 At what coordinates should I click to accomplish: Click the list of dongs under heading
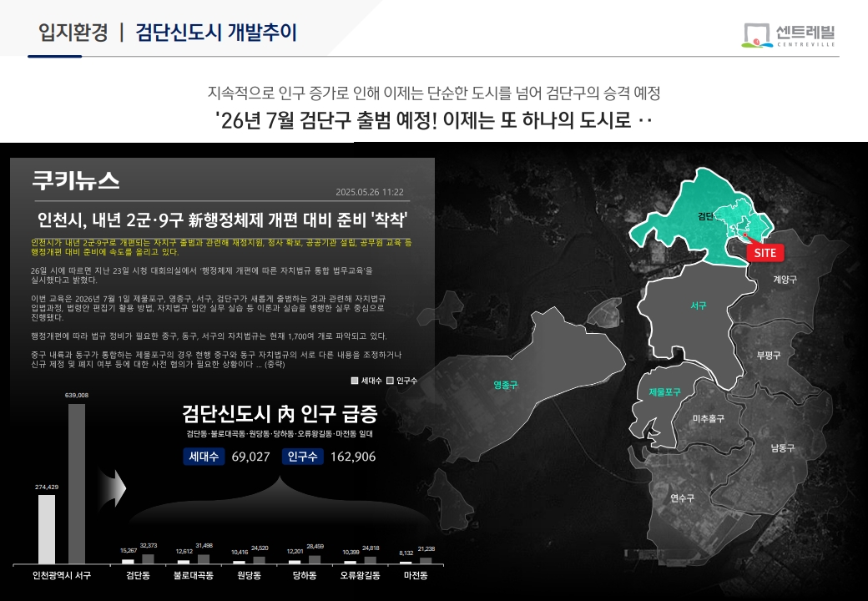coord(280,434)
